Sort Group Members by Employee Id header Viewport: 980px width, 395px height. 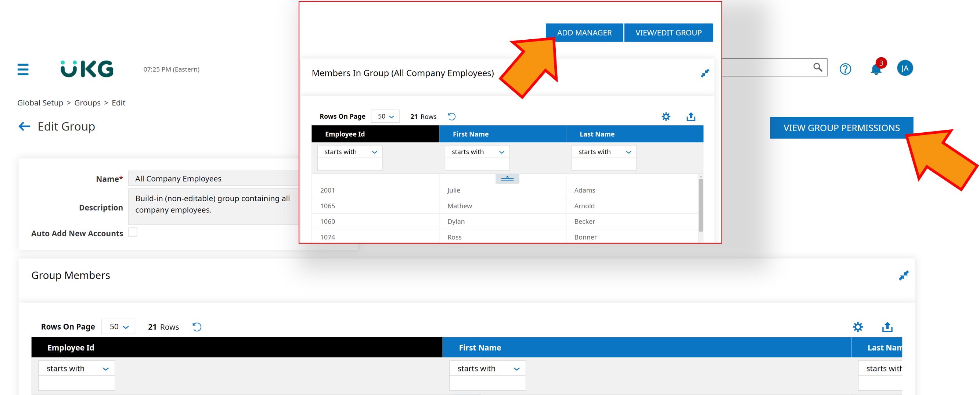[237, 348]
